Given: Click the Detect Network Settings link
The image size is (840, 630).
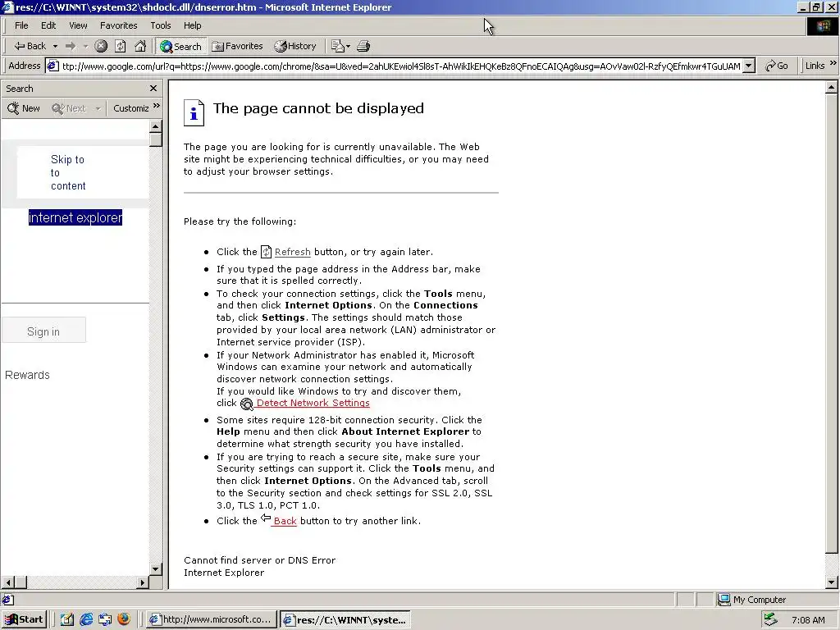Looking at the screenshot, I should point(313,403).
